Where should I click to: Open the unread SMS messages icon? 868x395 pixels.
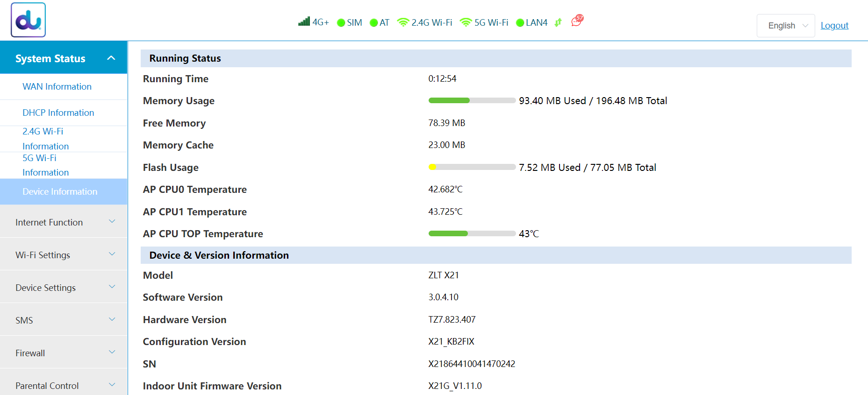577,21
